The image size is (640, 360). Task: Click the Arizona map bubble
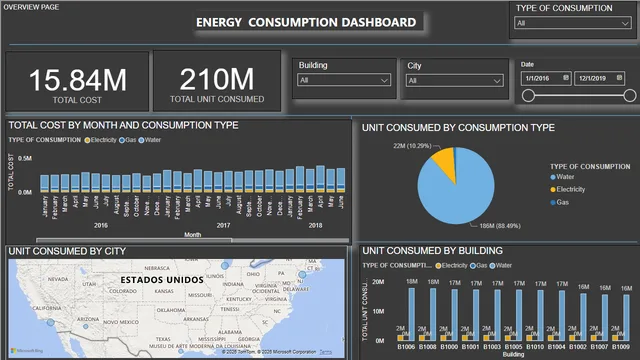tap(86, 327)
